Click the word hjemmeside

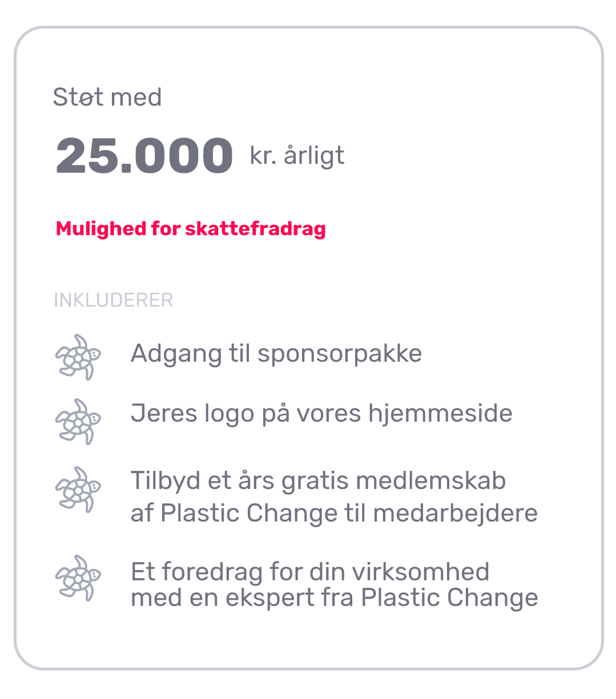[x=440, y=413]
